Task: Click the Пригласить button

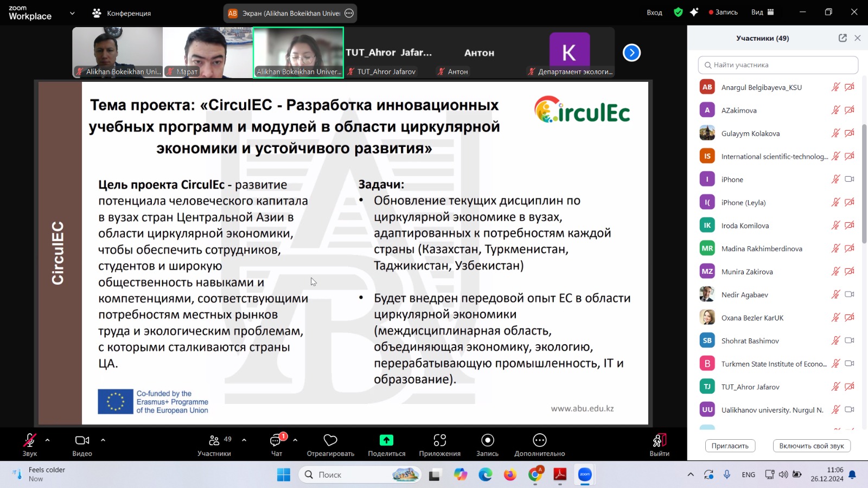Action: click(730, 446)
